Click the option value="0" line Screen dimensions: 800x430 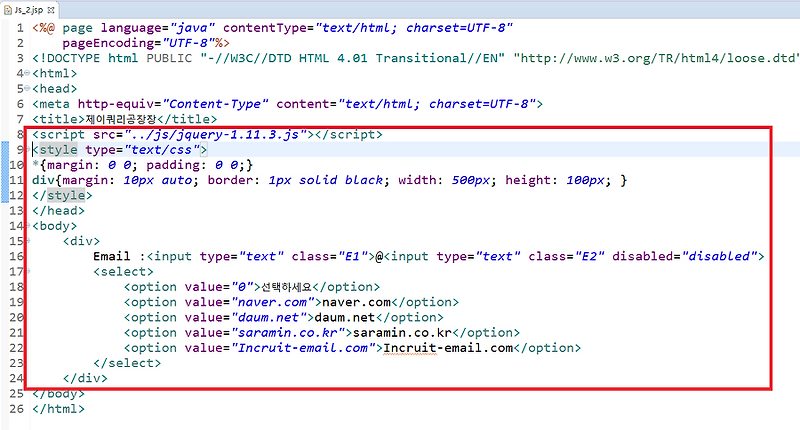click(x=252, y=287)
